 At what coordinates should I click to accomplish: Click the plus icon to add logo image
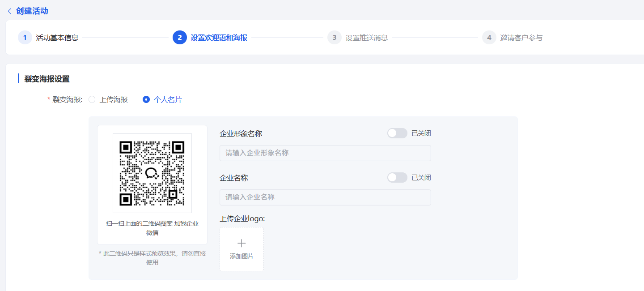pos(241,243)
